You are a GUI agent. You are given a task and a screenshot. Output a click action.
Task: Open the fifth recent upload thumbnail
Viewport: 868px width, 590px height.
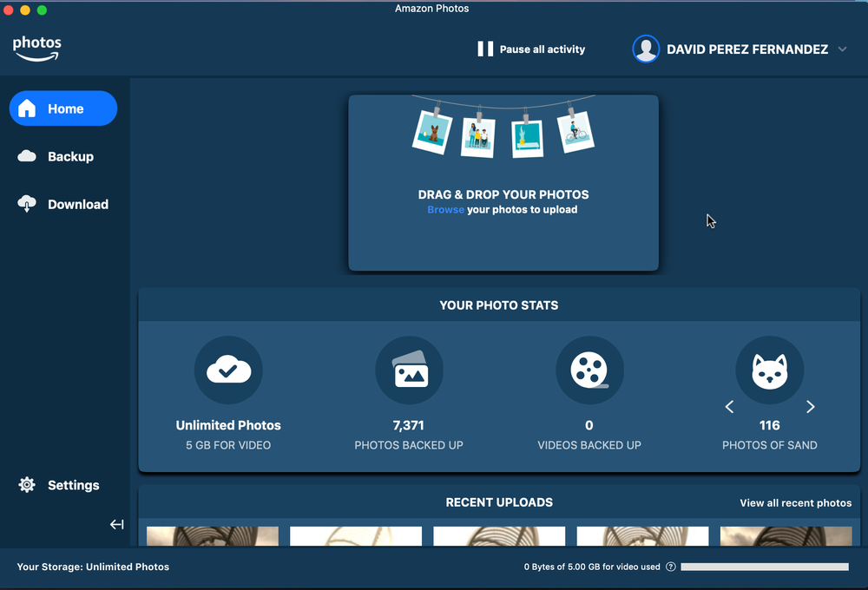point(786,535)
